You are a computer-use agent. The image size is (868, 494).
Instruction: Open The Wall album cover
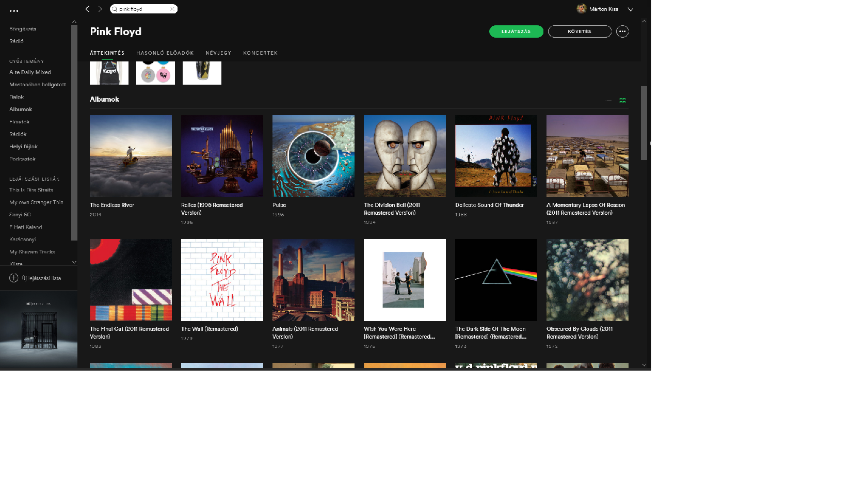point(222,280)
